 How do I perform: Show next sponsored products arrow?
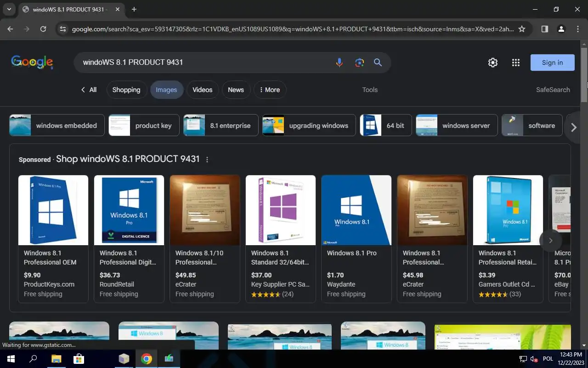[x=550, y=240]
